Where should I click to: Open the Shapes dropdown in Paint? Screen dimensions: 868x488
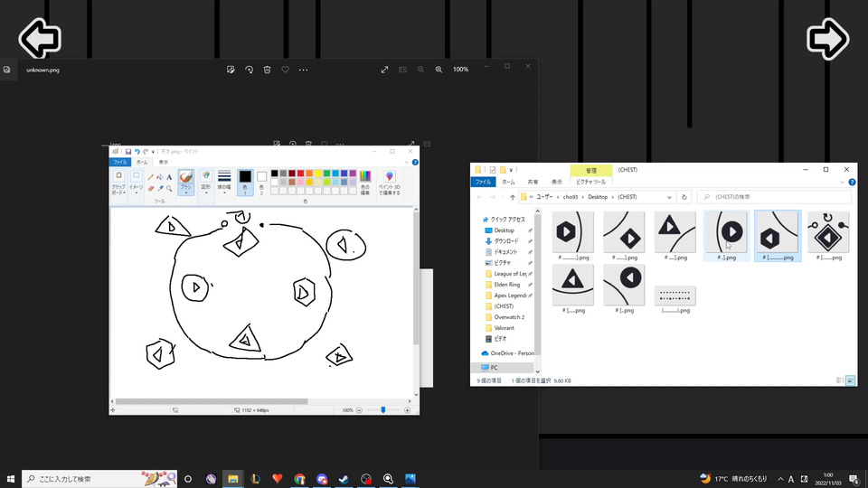click(x=206, y=183)
